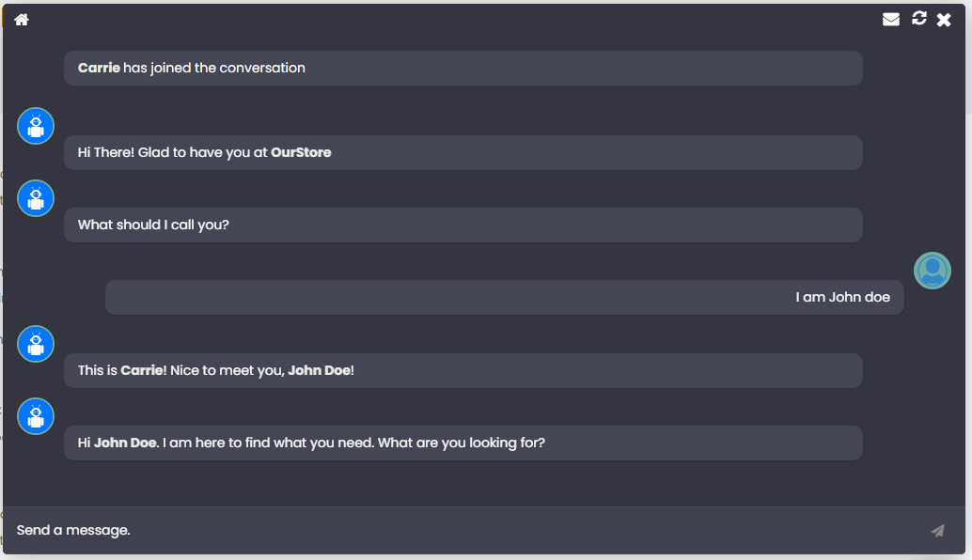This screenshot has height=560, width=972.
Task: Click the 'I am John doe' reply bubble
Action: click(x=504, y=297)
